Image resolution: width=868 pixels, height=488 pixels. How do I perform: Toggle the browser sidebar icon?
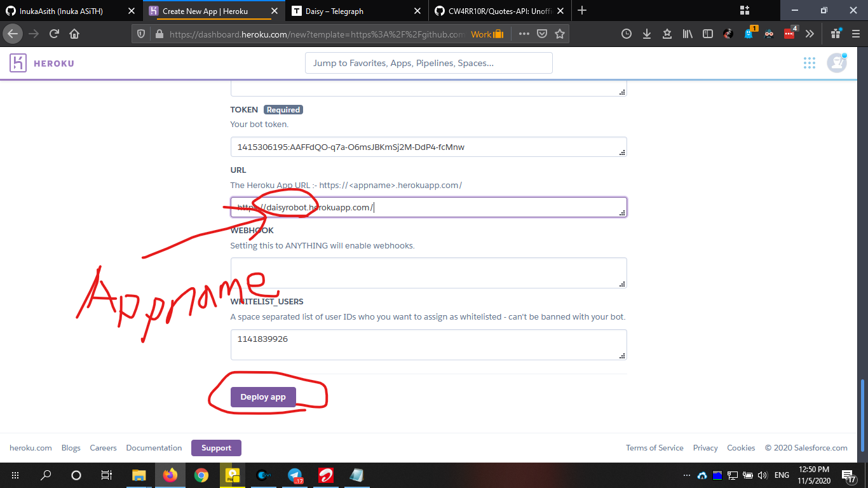(708, 34)
